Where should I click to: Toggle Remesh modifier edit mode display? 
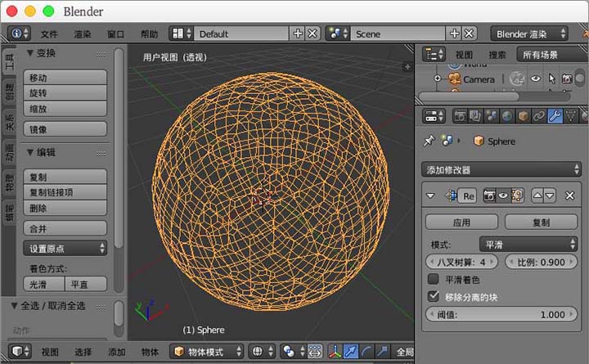coord(517,195)
